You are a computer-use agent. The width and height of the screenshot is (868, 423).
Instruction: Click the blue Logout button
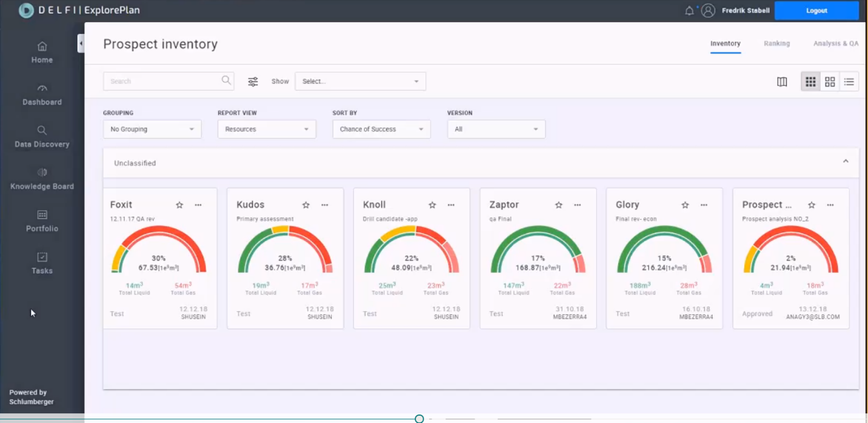tap(816, 10)
